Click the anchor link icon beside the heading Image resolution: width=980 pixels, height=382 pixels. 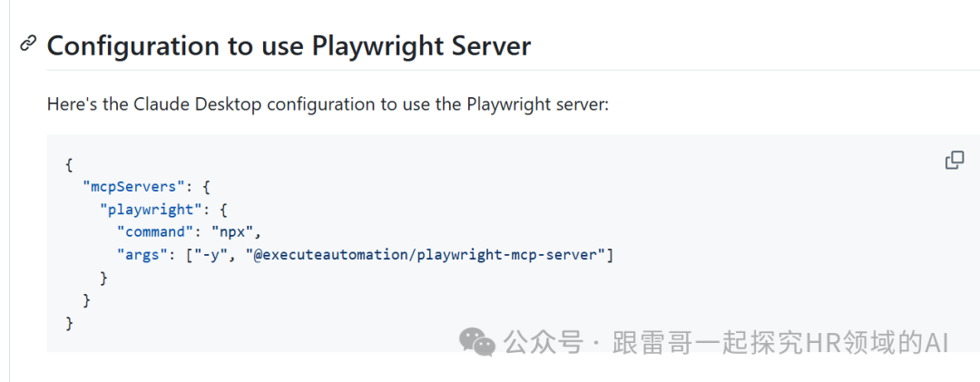pos(28,44)
